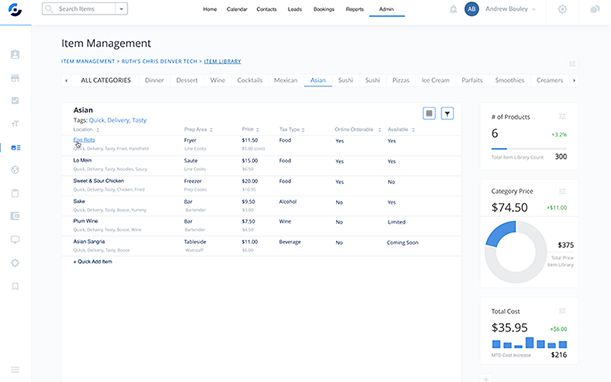Click the ITEM LIBRARY breadcrumb link
The width and height of the screenshot is (611, 382).
pyautogui.click(x=223, y=61)
